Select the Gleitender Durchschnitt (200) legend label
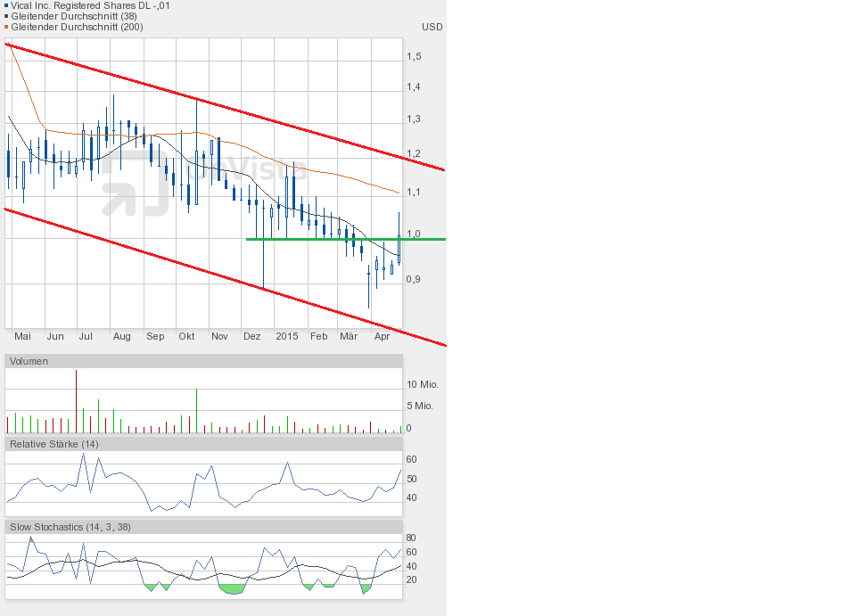 pyautogui.click(x=77, y=28)
